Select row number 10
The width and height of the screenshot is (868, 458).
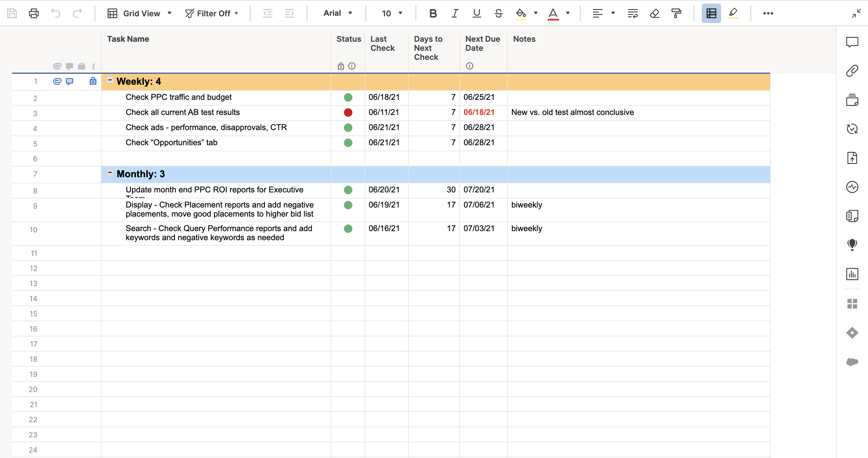[x=33, y=230]
